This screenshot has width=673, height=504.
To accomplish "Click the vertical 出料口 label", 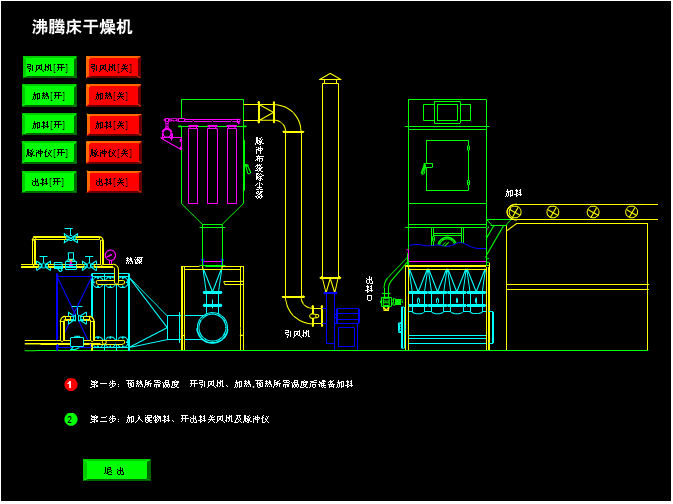I will [x=369, y=288].
